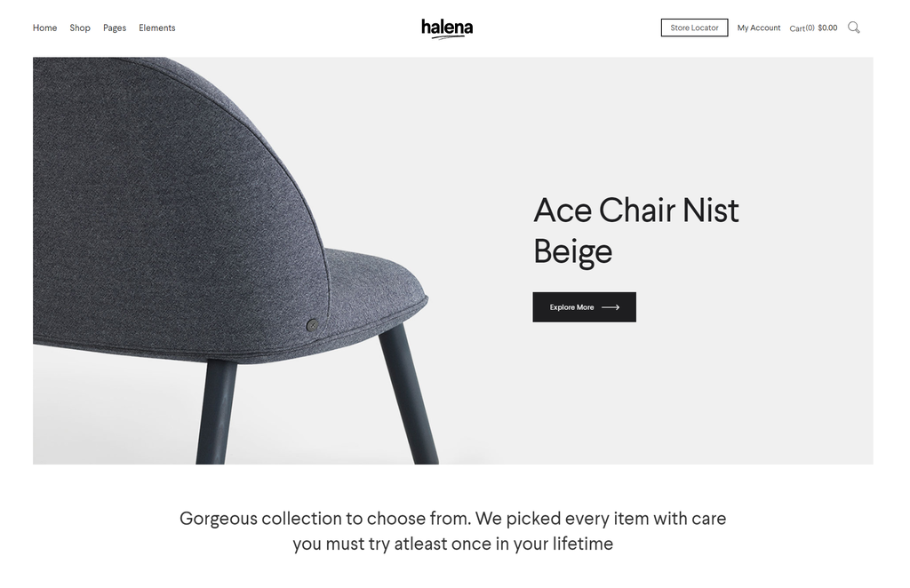Expand the Elements menu
Screen dimensions: 910x588
[157, 28]
